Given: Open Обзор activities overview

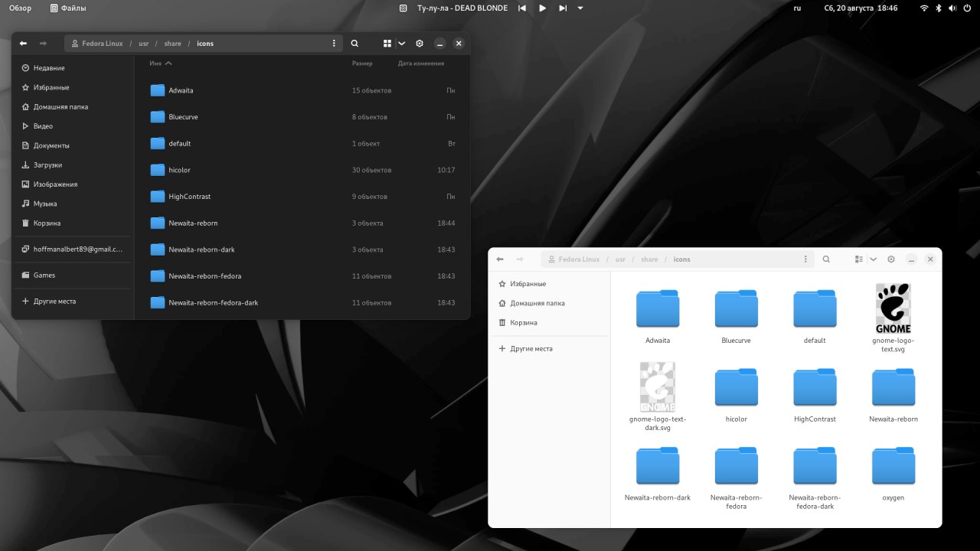Looking at the screenshot, I should (x=21, y=8).
